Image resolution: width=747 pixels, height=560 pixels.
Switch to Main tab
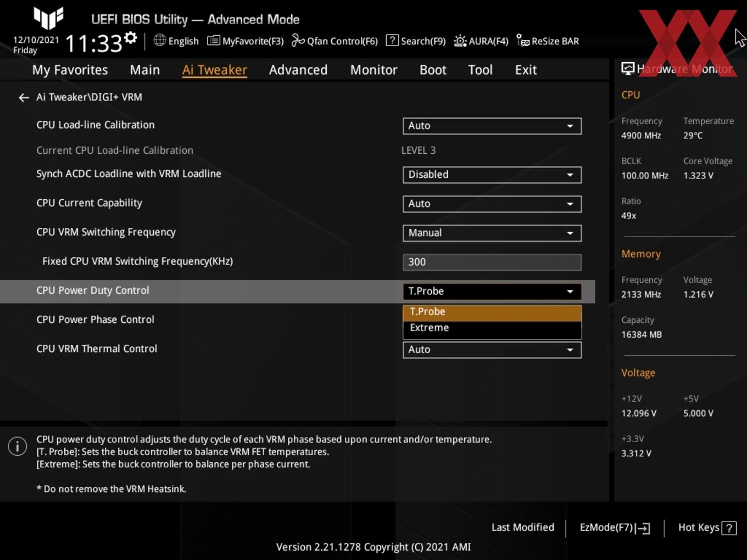145,70
